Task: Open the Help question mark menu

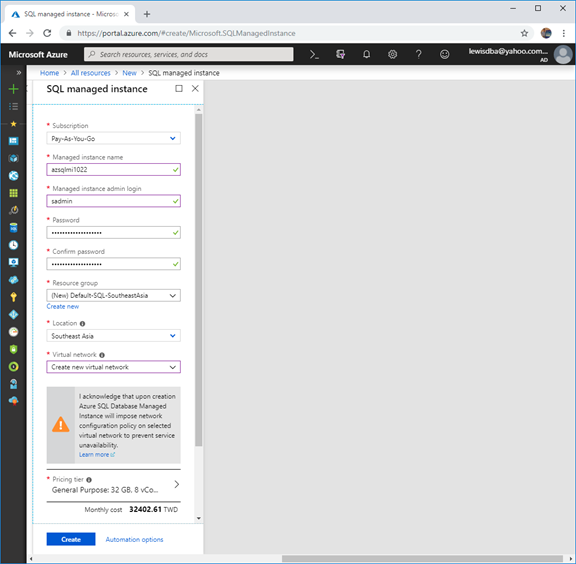Action: point(418,55)
